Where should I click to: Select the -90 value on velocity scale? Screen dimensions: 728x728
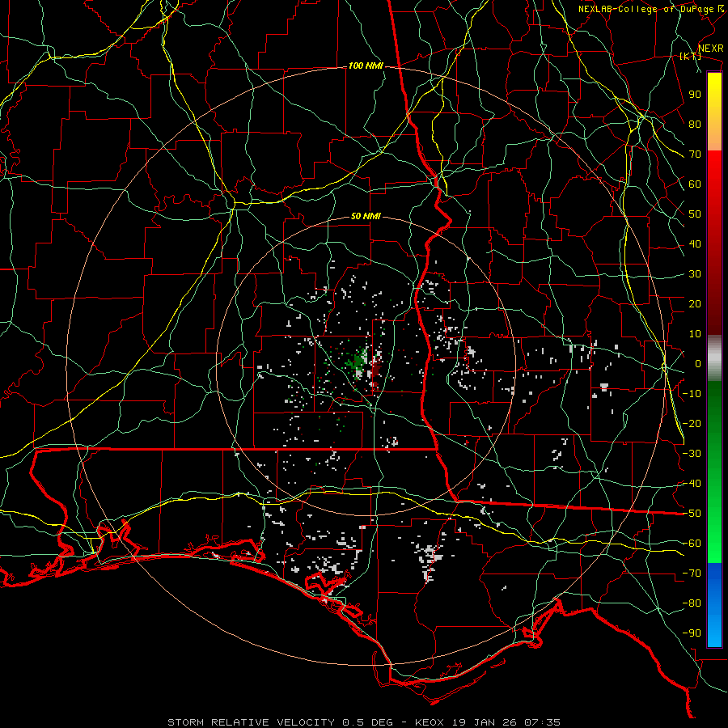pyautogui.click(x=692, y=633)
